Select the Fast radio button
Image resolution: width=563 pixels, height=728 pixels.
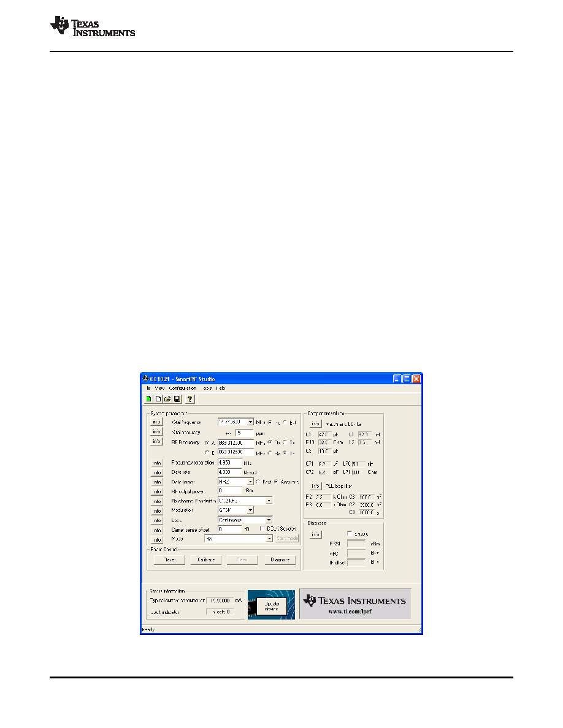click(258, 482)
